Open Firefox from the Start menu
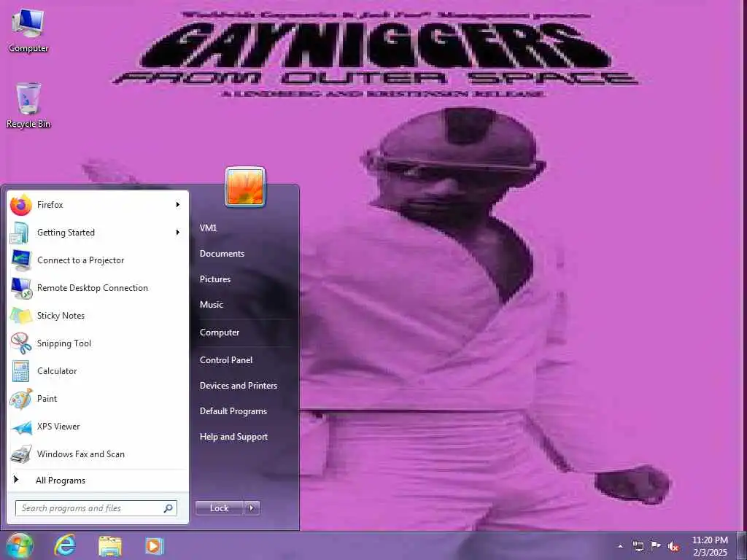The image size is (747, 560). click(98, 205)
